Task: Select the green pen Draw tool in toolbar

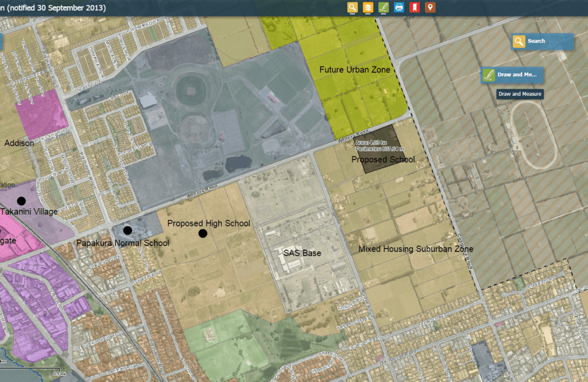Action: point(384,7)
